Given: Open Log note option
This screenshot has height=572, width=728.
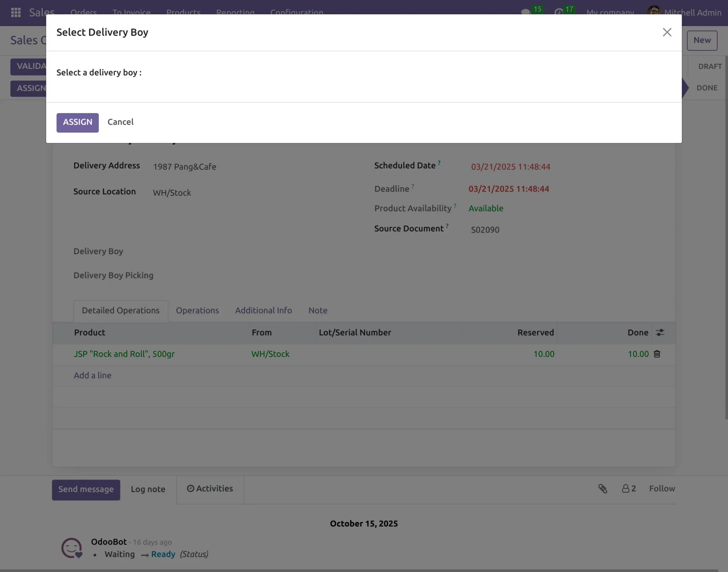Looking at the screenshot, I should pos(148,490).
